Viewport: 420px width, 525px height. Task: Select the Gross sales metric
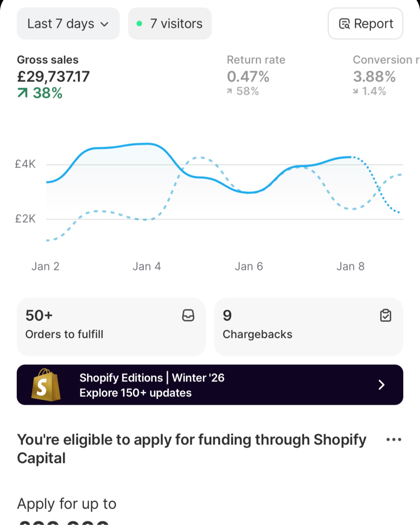pos(53,77)
